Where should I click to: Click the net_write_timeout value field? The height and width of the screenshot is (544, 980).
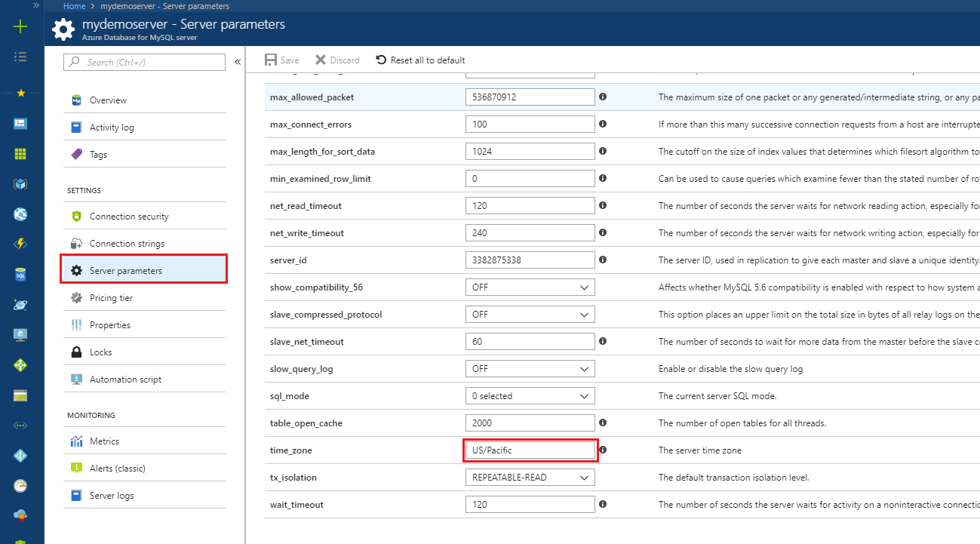click(x=530, y=233)
